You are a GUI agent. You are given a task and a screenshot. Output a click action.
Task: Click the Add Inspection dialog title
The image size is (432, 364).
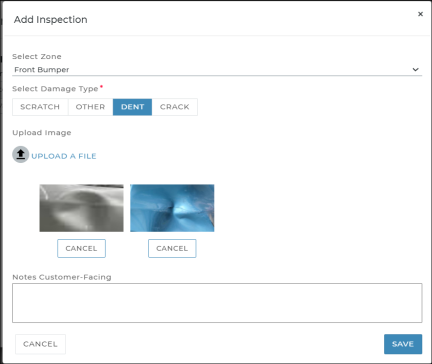coord(51,20)
